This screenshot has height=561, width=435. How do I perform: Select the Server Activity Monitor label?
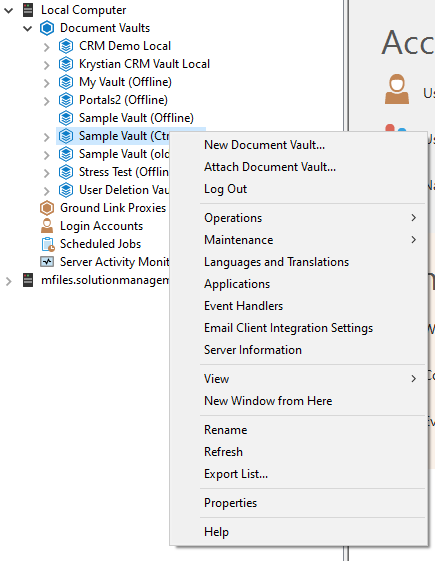(114, 262)
